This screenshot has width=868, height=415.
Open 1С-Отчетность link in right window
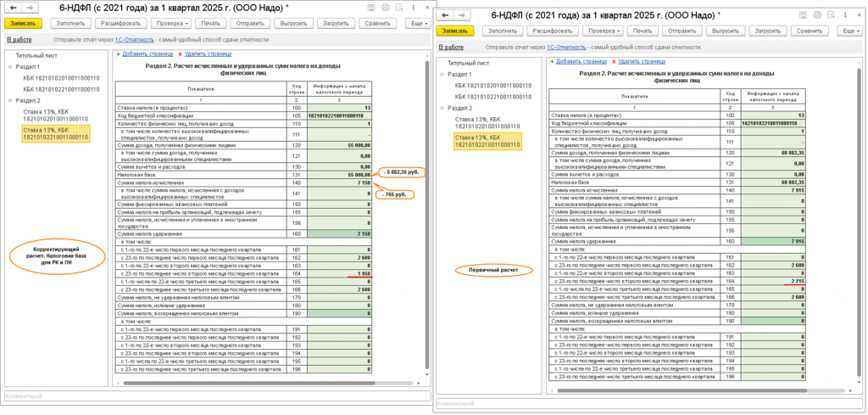pos(567,48)
